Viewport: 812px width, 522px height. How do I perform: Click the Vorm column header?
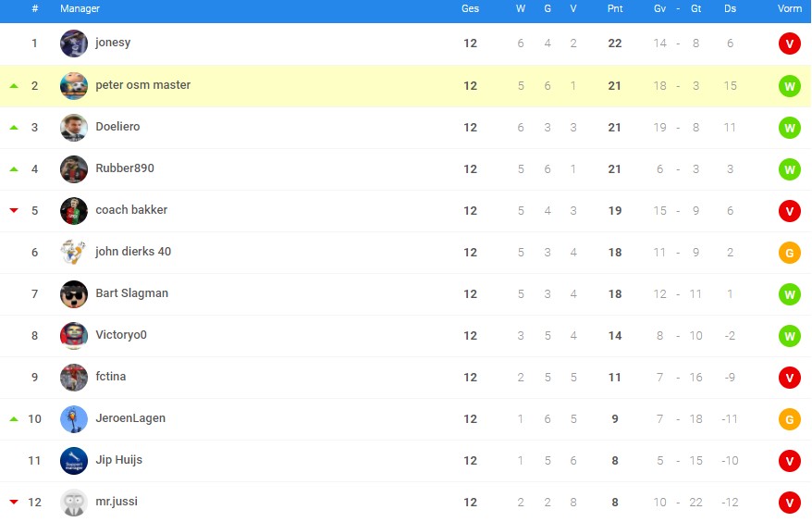point(789,9)
